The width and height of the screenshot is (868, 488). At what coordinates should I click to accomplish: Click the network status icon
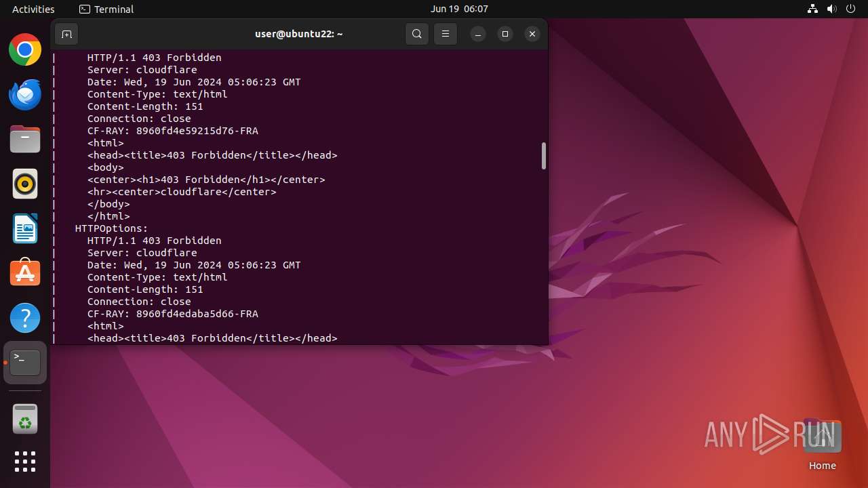tap(813, 9)
